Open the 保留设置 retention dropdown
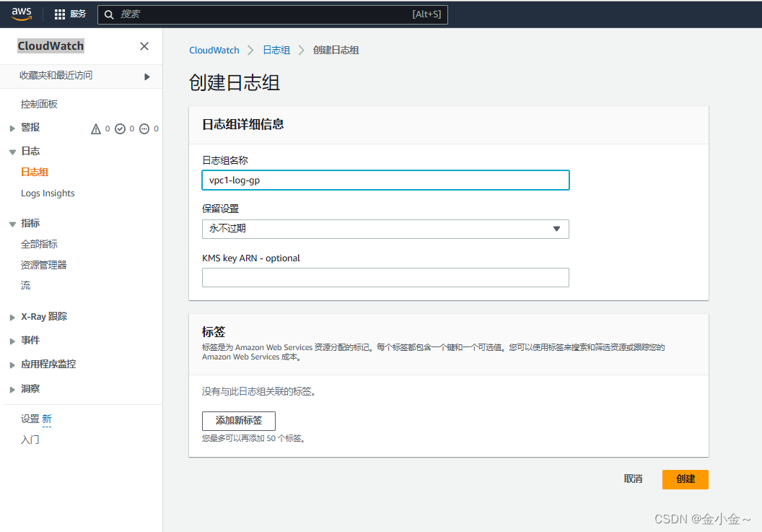Viewport: 762px width, 532px height. [385, 229]
